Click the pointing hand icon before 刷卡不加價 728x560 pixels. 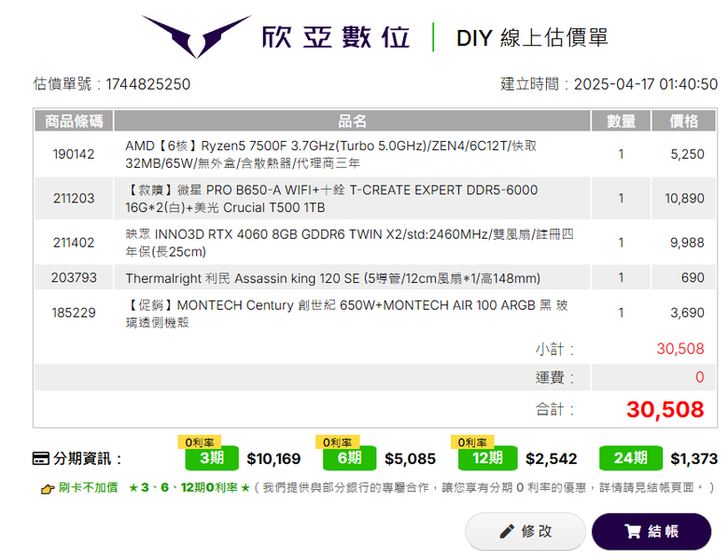[48, 488]
